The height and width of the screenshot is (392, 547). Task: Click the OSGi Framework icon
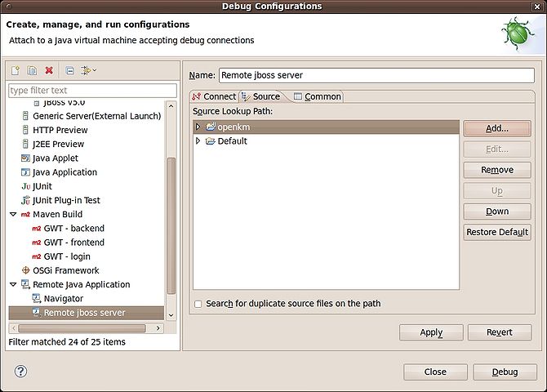(x=25, y=270)
